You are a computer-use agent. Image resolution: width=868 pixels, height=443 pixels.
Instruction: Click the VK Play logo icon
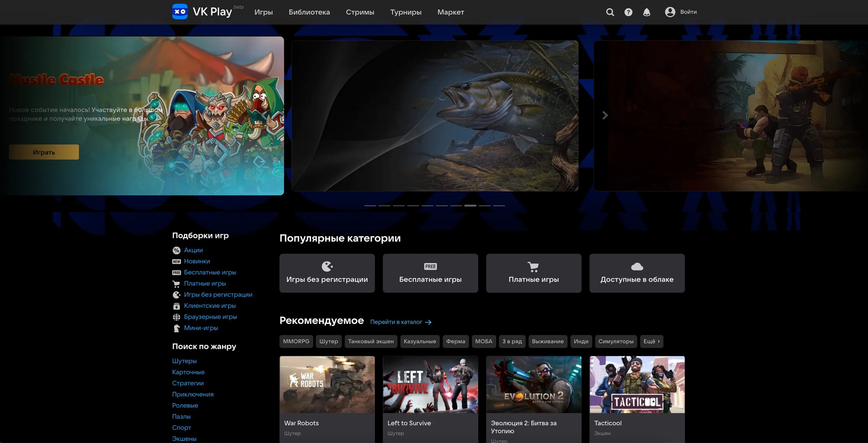point(180,12)
